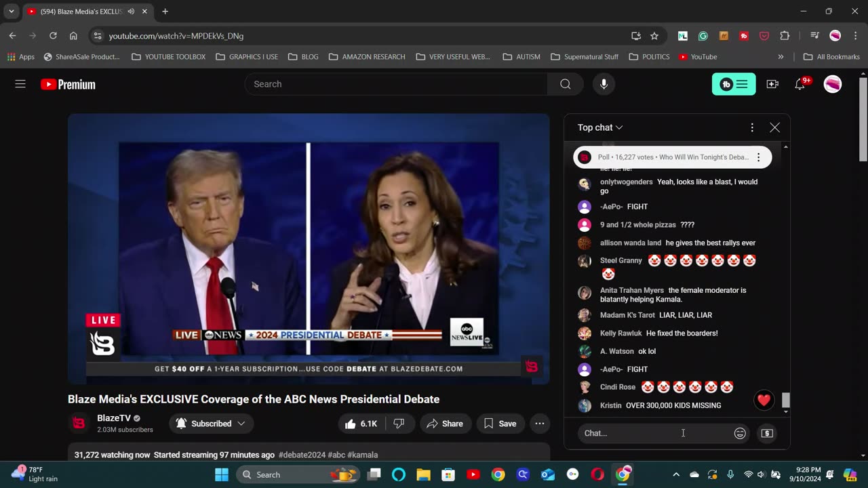This screenshot has height=488, width=868.
Task: Open the Chrome home page button
Action: tap(73, 36)
